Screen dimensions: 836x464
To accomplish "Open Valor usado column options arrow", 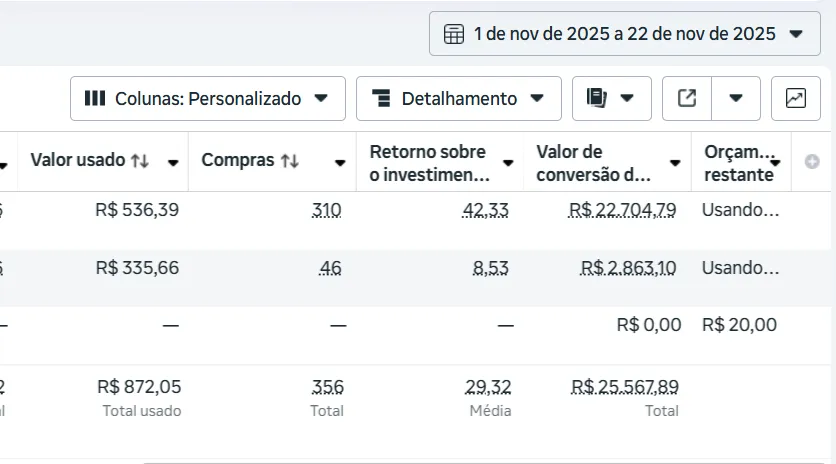I will pyautogui.click(x=173, y=162).
